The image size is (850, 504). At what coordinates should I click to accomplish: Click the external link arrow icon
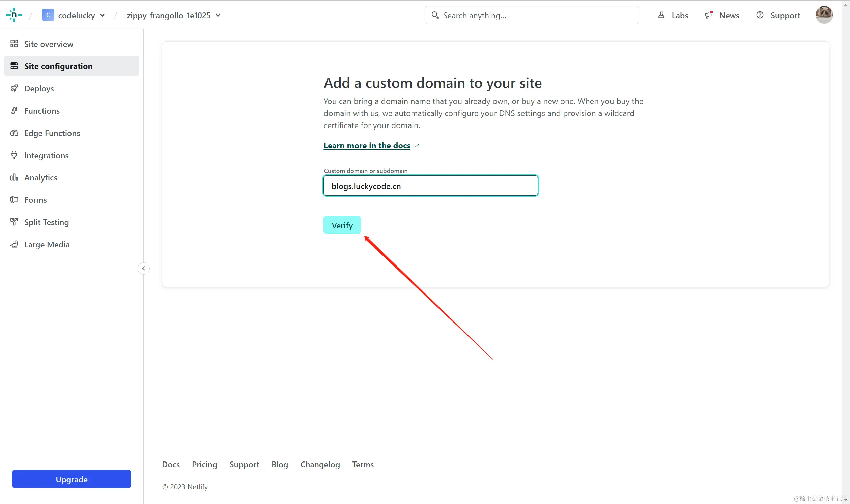point(417,145)
